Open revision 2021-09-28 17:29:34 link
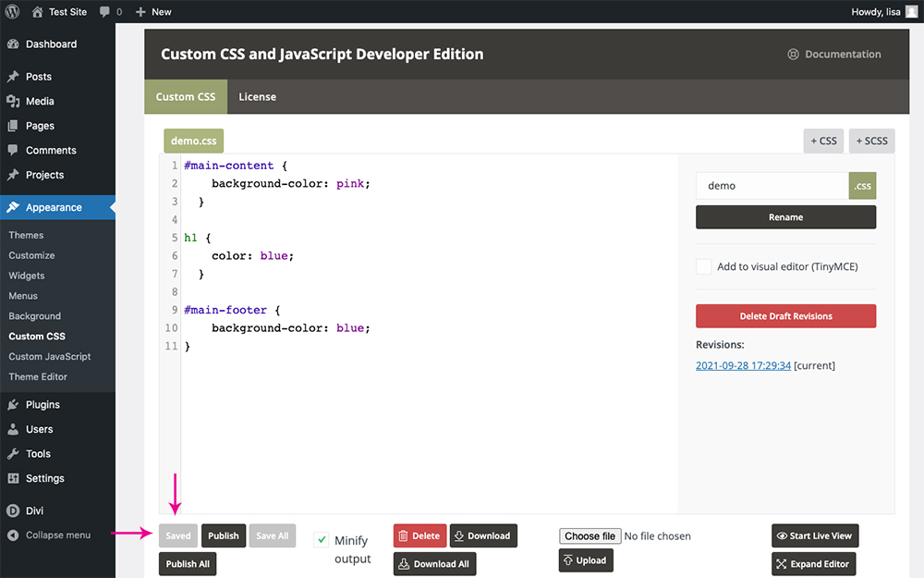Image resolution: width=924 pixels, height=578 pixels. [743, 365]
